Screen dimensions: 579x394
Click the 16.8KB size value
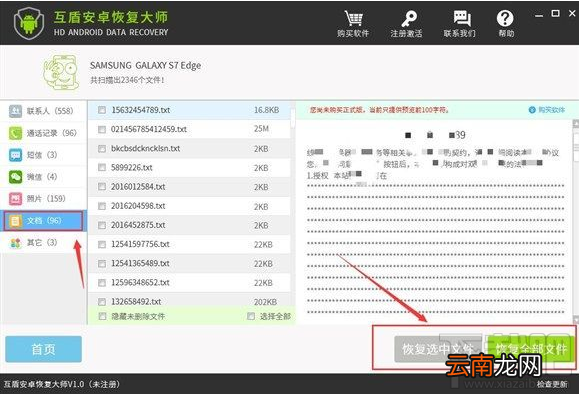click(x=267, y=110)
